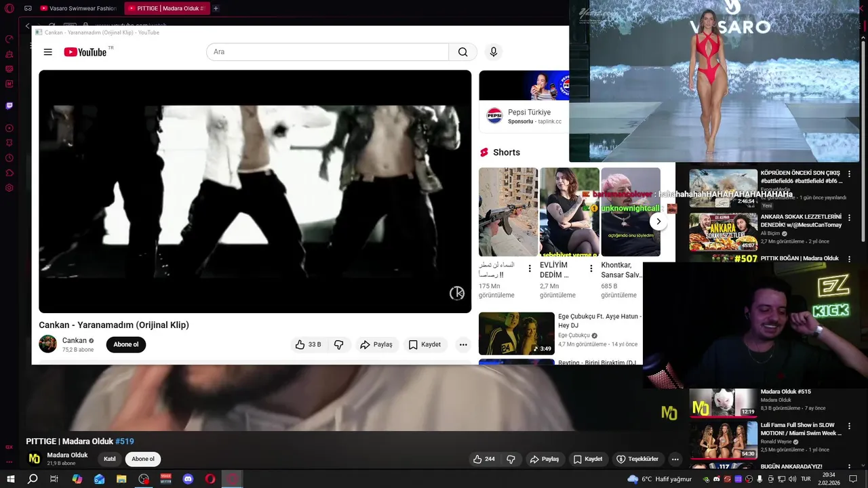Play Ege Çubukçu Hey DJ recommendation
868x488 pixels.
(x=517, y=333)
